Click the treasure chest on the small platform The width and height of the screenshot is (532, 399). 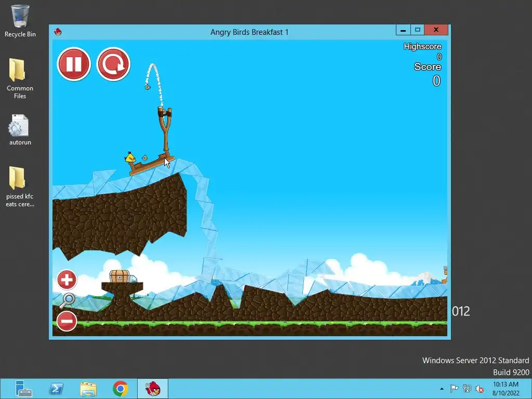[120, 276]
